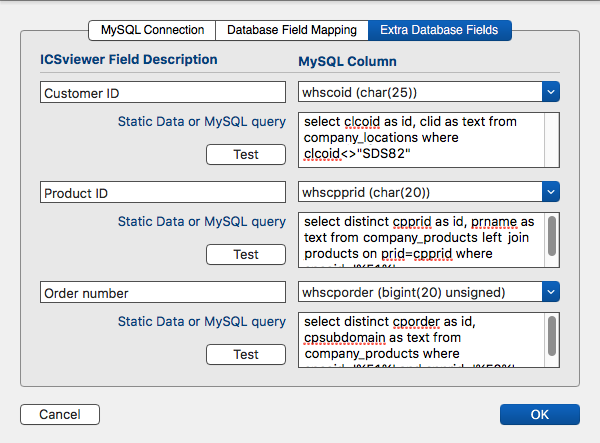This screenshot has width=600, height=443.
Task: Click the Order number query text area
Action: [x=421, y=340]
